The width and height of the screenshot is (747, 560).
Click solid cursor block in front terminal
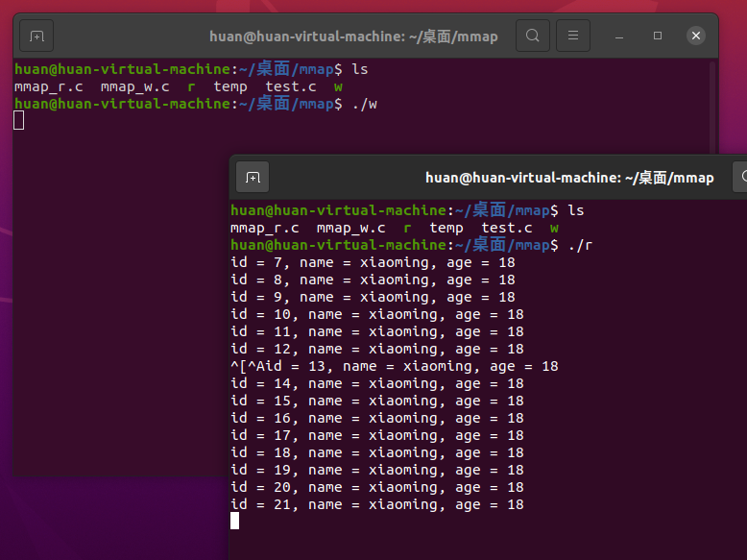tap(235, 521)
